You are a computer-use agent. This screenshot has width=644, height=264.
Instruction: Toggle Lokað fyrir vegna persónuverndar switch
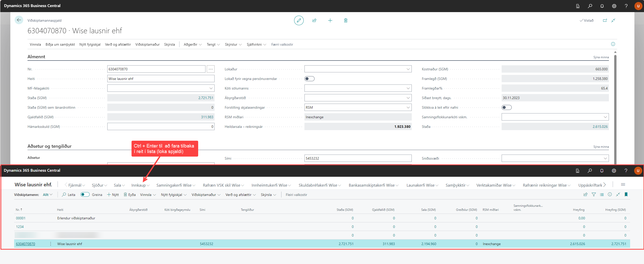(x=309, y=79)
